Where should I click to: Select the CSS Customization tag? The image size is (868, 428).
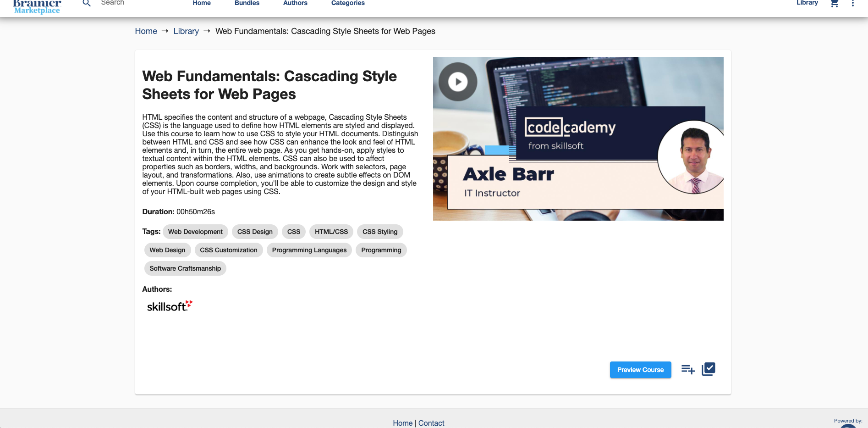click(229, 250)
